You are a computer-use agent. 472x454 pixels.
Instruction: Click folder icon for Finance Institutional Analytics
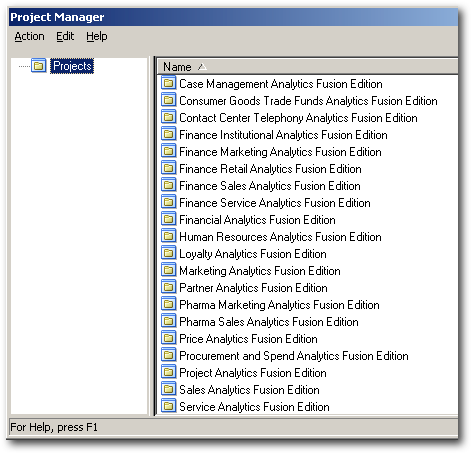[168, 134]
